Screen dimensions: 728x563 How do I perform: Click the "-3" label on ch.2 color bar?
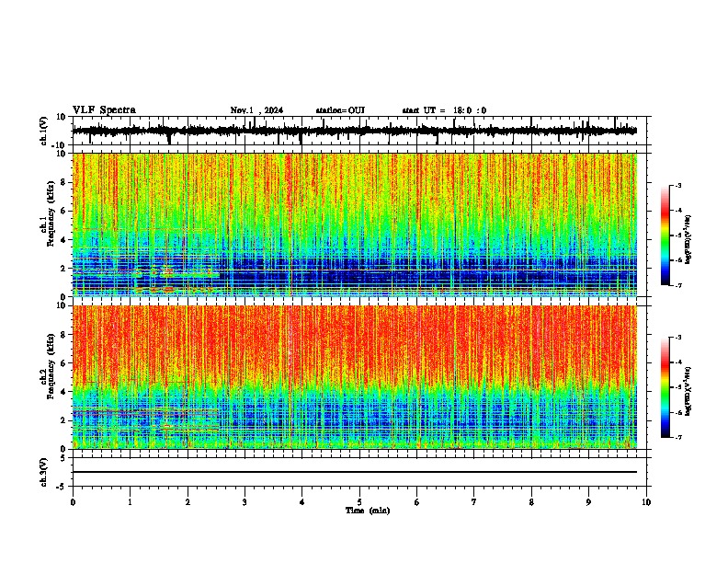coord(678,338)
